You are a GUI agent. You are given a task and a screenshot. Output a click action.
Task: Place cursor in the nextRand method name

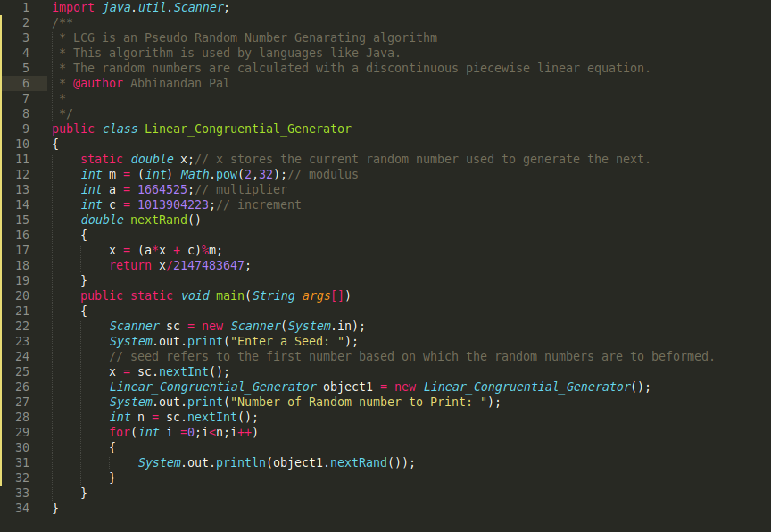coord(152,220)
